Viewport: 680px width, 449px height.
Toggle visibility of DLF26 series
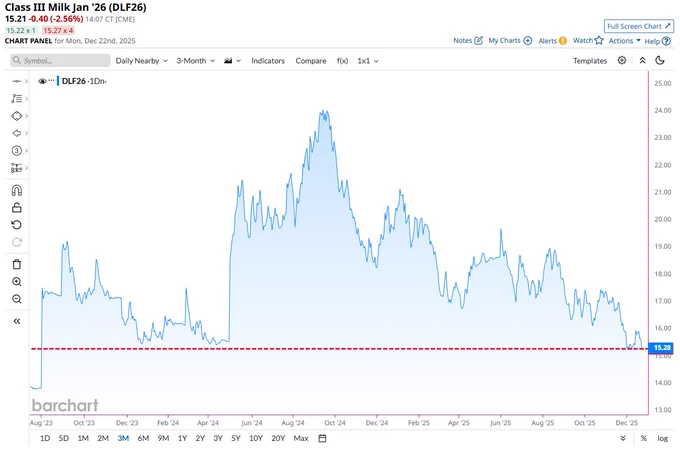42,81
